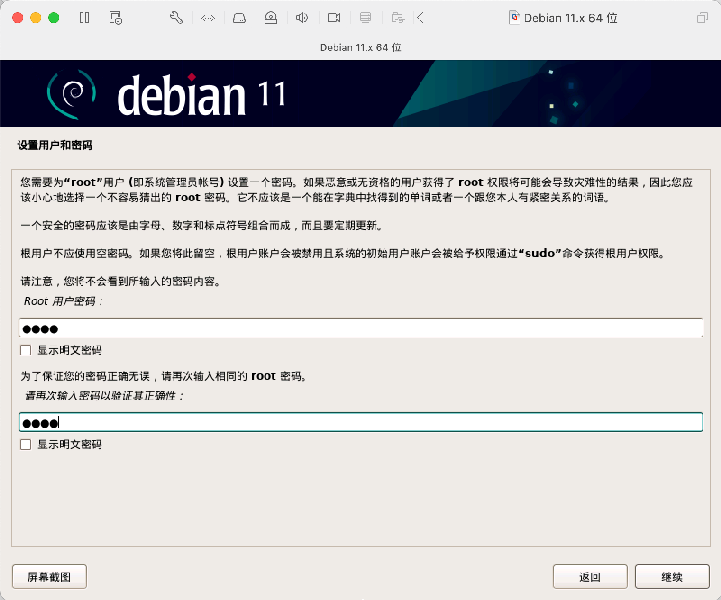Click the '请再次输入密码以验证其正确性' label
721x600 pixels.
tap(104, 395)
